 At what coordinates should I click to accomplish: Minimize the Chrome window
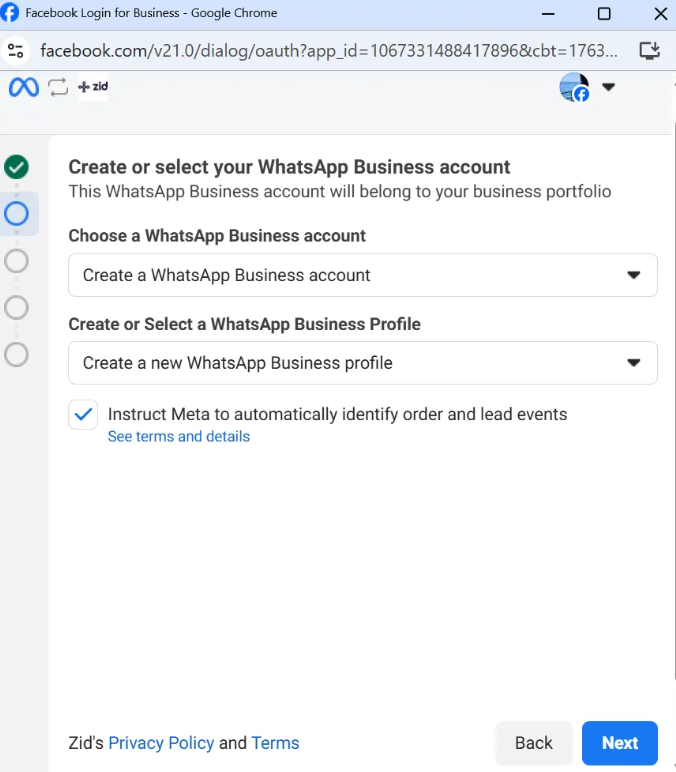tap(548, 13)
